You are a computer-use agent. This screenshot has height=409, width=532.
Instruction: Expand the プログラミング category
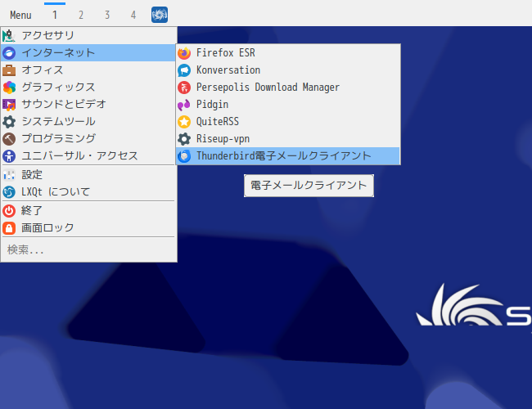click(88, 139)
